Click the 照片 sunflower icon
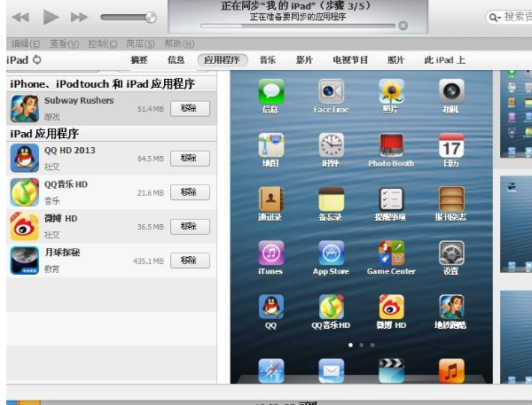 click(x=391, y=91)
